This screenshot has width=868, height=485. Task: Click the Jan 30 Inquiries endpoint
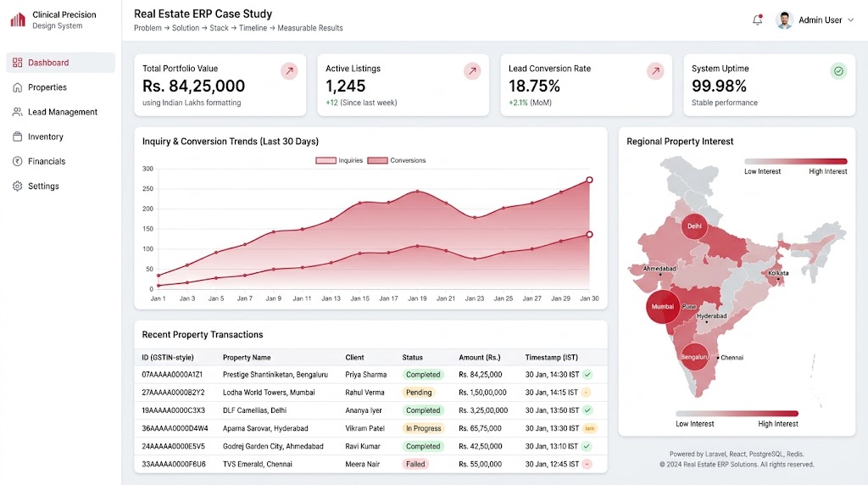click(590, 180)
